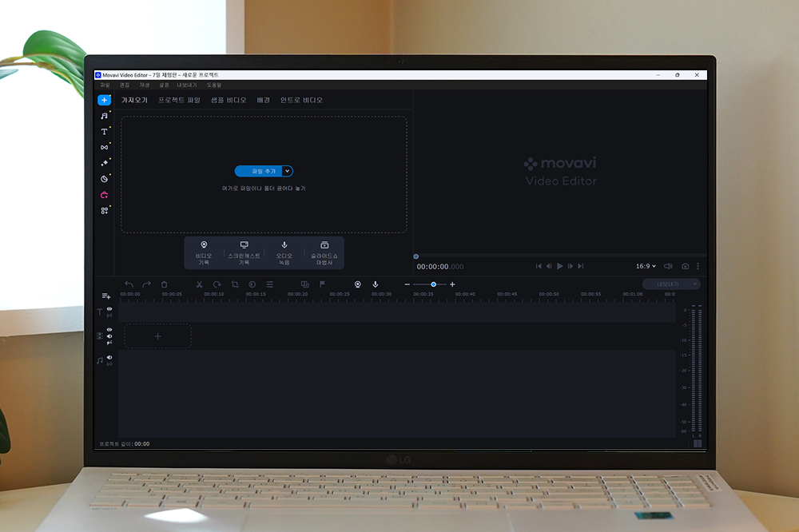This screenshot has height=532, width=799.
Task: Open the 설정 menu
Action: (164, 85)
